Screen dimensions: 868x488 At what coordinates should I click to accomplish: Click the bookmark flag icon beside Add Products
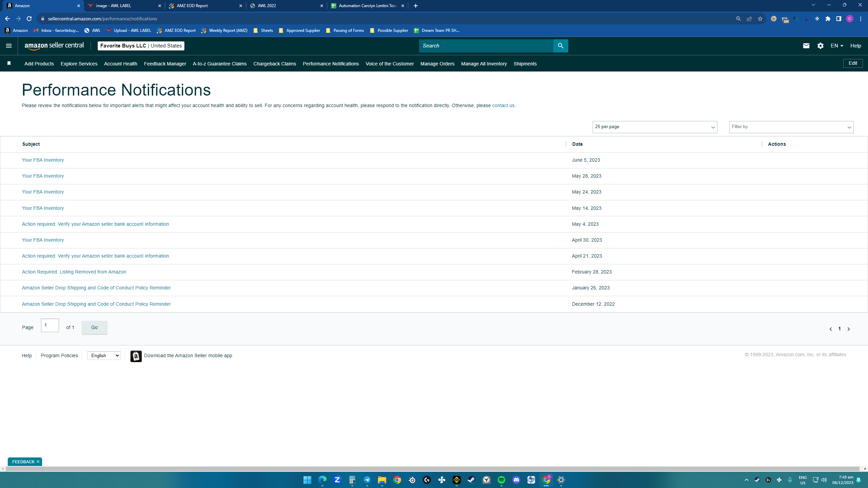9,63
